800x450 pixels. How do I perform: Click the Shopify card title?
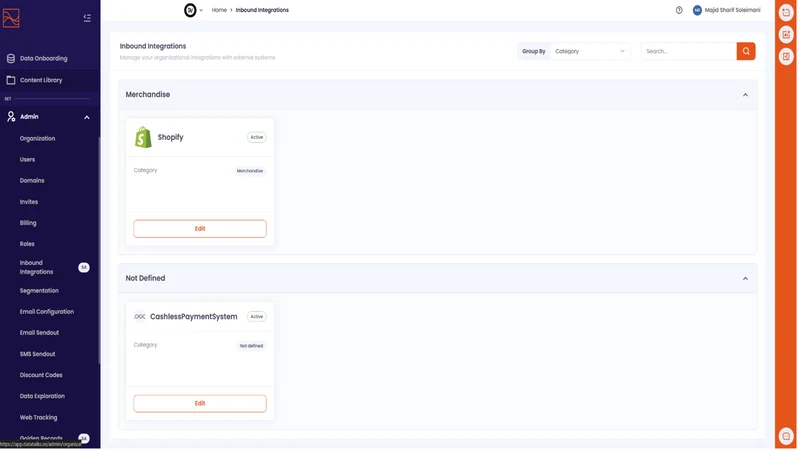point(170,137)
